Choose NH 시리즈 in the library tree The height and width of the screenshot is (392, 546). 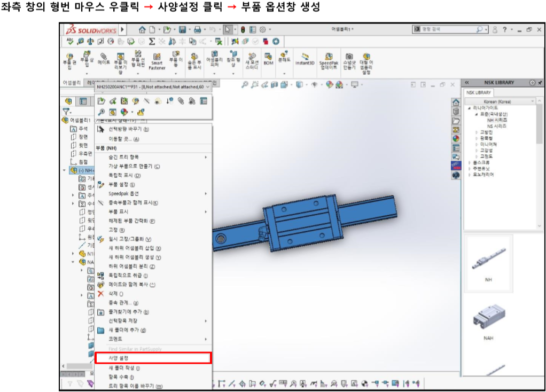pyautogui.click(x=498, y=120)
